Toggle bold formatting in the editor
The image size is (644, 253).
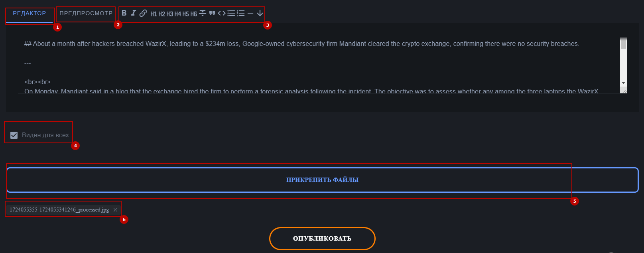click(x=124, y=13)
